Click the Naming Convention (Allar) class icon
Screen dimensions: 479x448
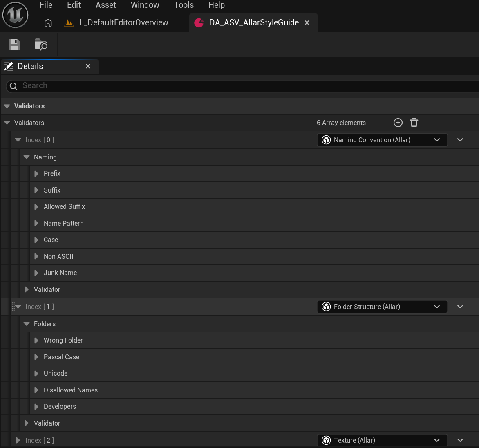click(326, 140)
